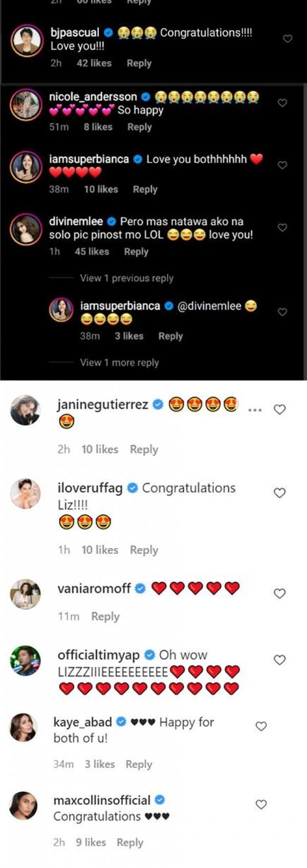Screen dimensions: 307x868
Task: Reply to bjpascual's comment
Action: click(x=139, y=63)
